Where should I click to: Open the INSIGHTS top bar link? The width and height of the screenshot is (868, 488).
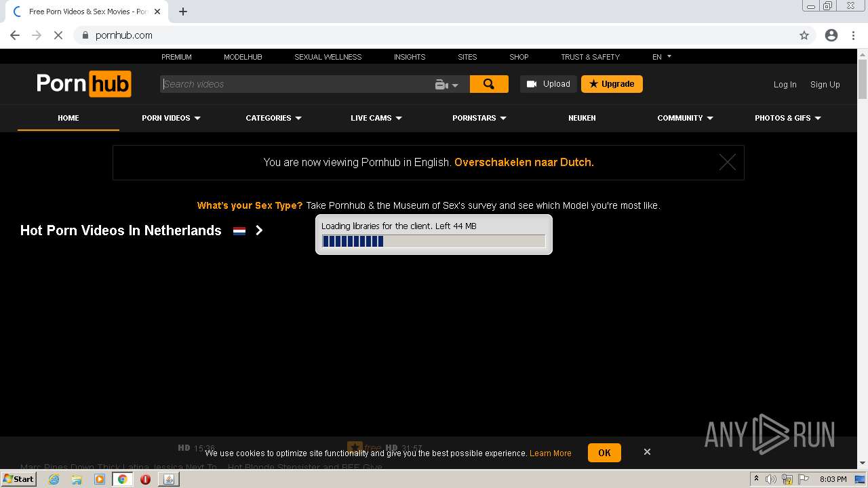pos(410,57)
